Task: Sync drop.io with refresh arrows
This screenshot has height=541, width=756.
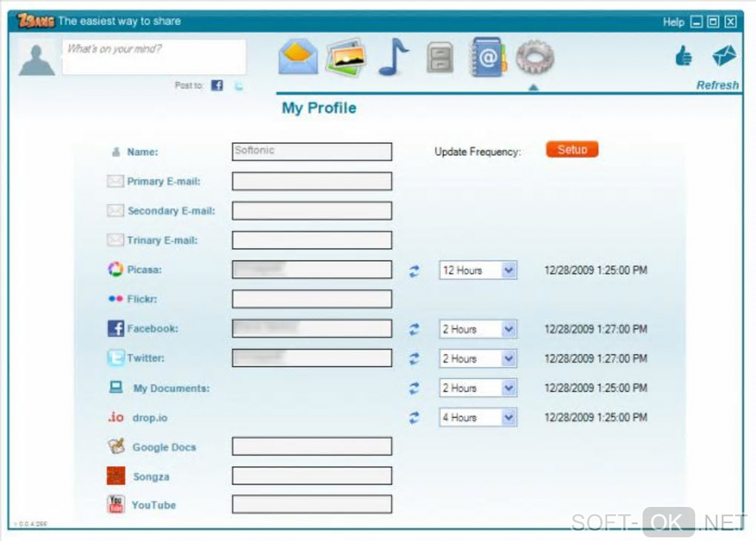Action: [414, 418]
